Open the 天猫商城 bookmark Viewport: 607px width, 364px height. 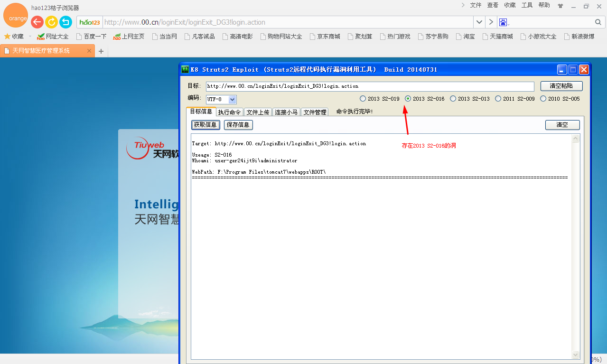point(497,37)
